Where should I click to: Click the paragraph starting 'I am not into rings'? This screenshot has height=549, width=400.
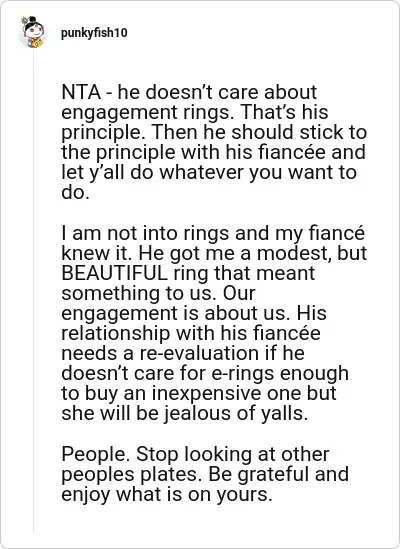(214, 323)
